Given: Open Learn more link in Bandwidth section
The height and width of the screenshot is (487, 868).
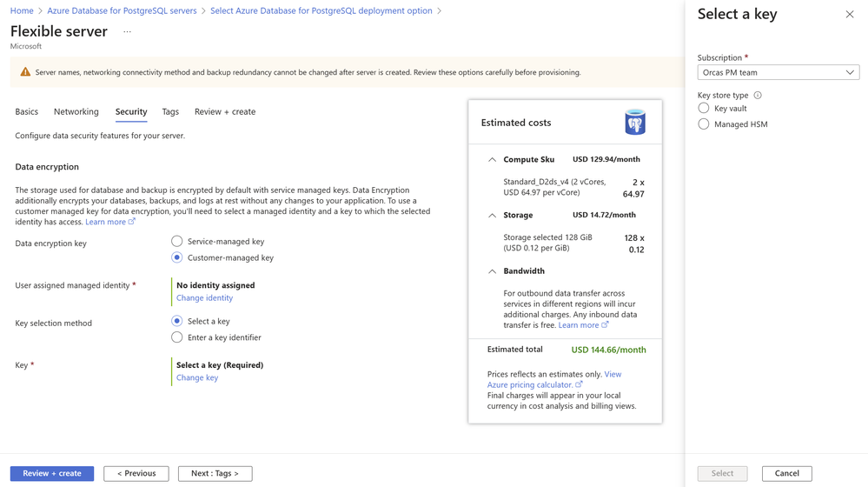Looking at the screenshot, I should click(x=583, y=324).
